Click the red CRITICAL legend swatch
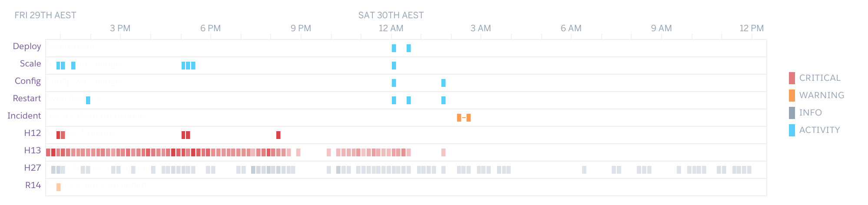The height and width of the screenshot is (205, 868). click(792, 78)
